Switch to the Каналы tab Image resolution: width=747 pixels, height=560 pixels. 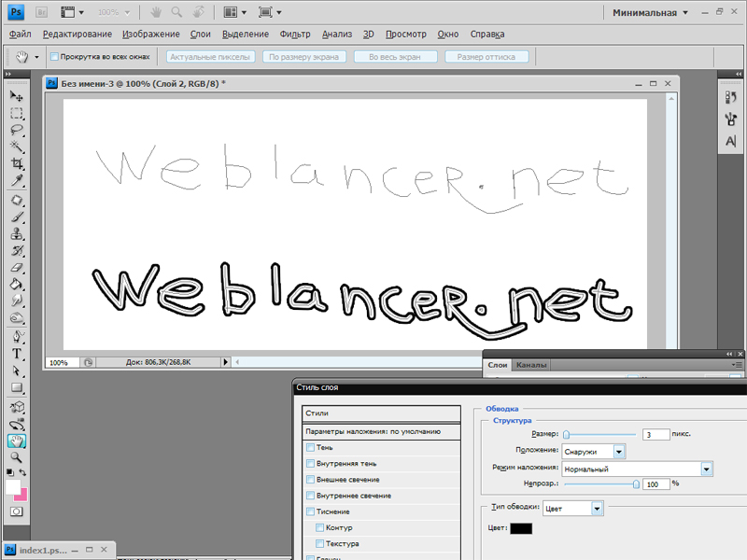tap(531, 365)
